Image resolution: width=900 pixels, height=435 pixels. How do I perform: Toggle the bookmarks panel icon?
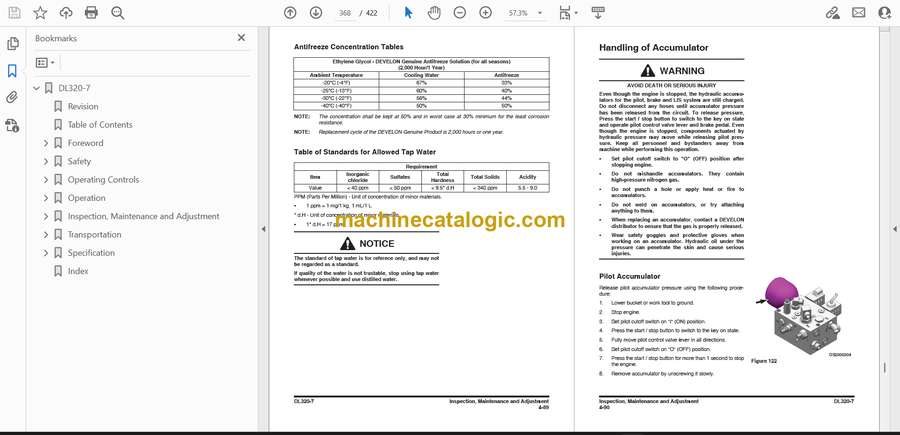tap(12, 71)
